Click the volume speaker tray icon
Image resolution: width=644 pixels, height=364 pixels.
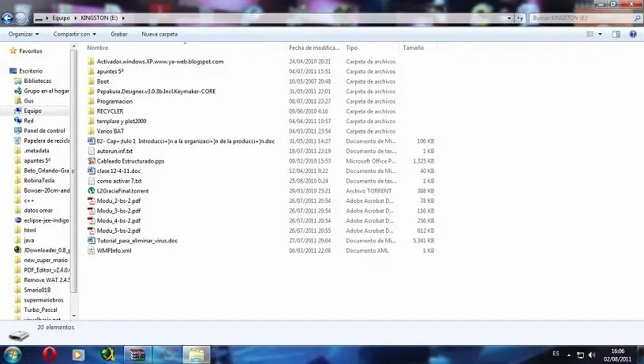click(591, 355)
